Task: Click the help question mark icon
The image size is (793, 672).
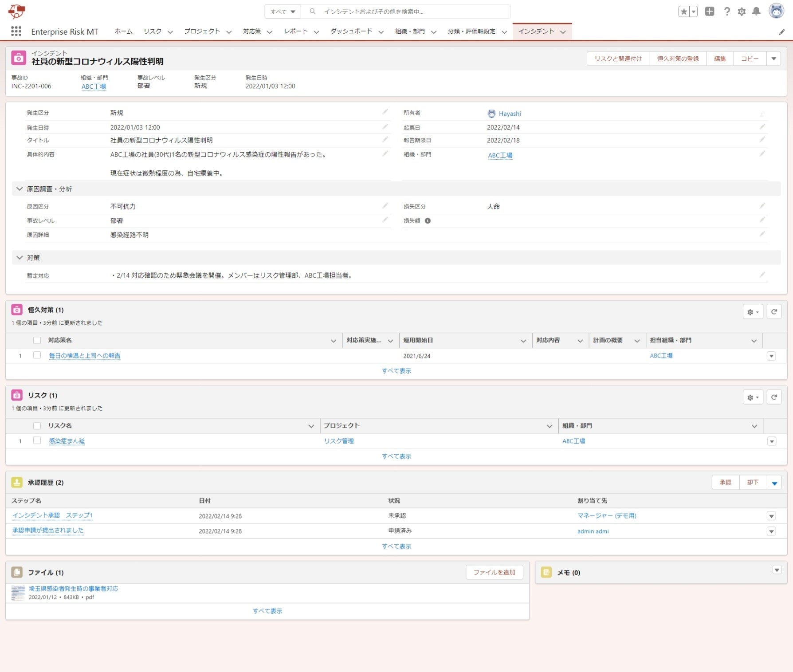Action: coord(727,12)
